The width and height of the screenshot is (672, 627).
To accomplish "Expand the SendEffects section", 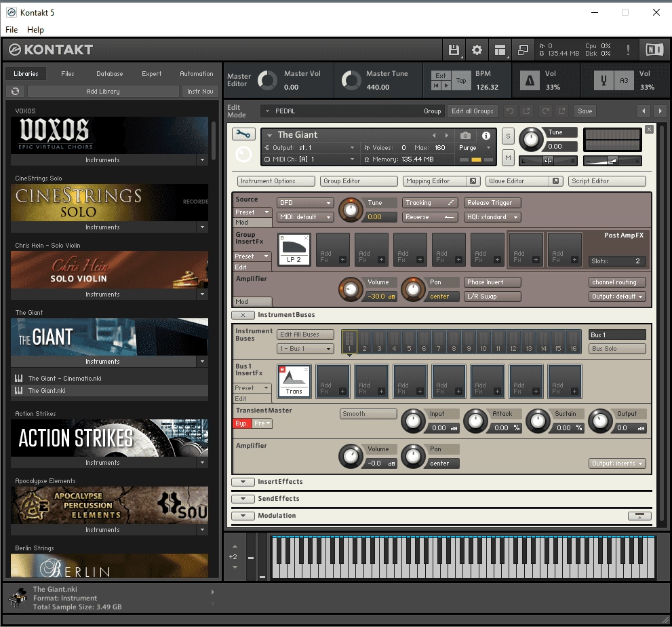I will click(243, 499).
